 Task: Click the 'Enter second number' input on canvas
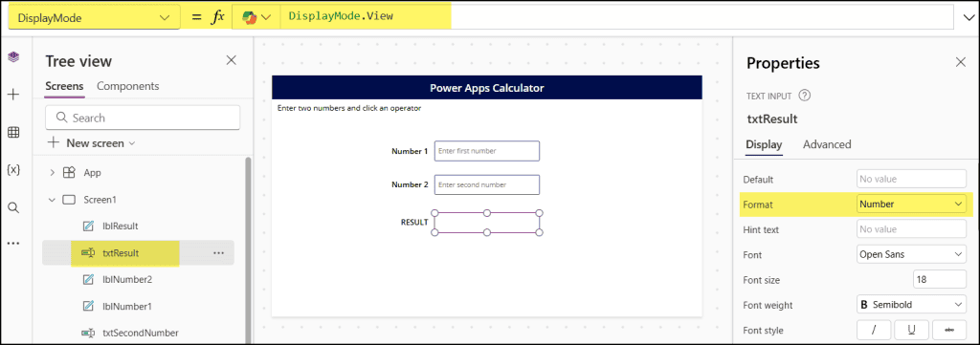coord(487,184)
